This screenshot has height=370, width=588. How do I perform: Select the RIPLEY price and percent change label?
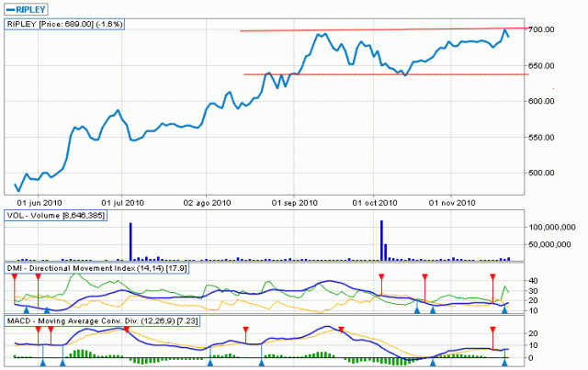point(64,25)
